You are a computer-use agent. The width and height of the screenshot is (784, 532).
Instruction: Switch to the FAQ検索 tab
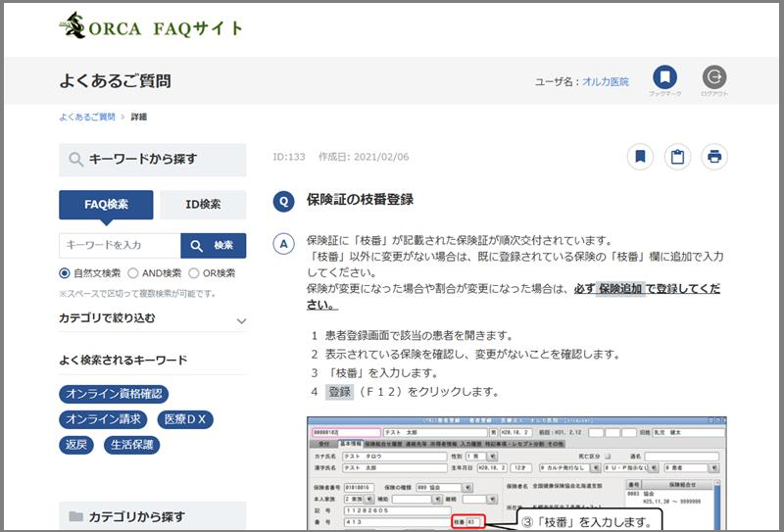(x=106, y=205)
